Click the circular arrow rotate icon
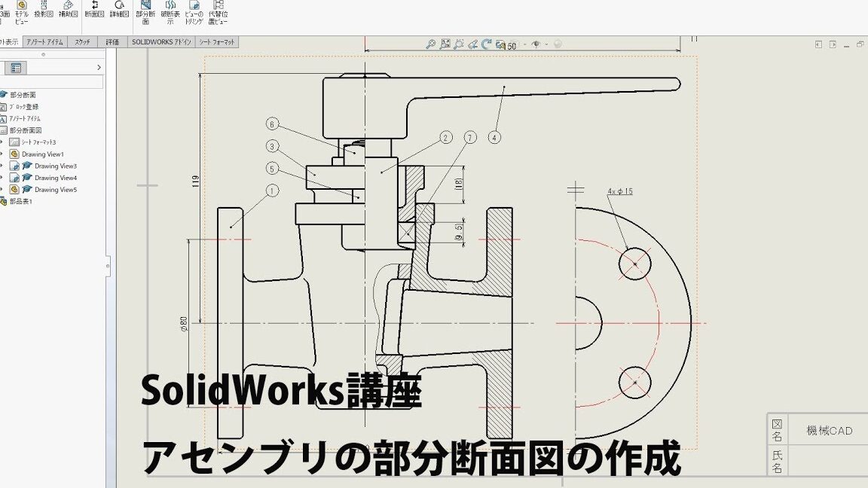The image size is (868, 488). pyautogui.click(x=486, y=44)
